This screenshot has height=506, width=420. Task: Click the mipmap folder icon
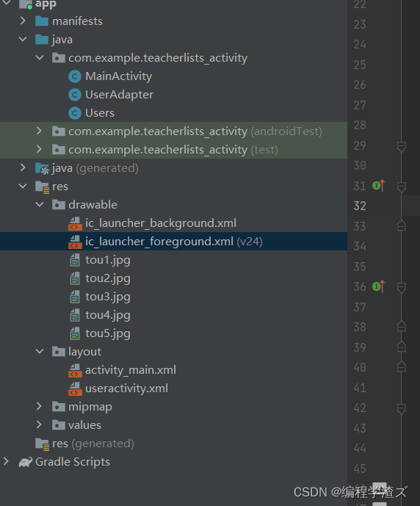click(x=59, y=407)
